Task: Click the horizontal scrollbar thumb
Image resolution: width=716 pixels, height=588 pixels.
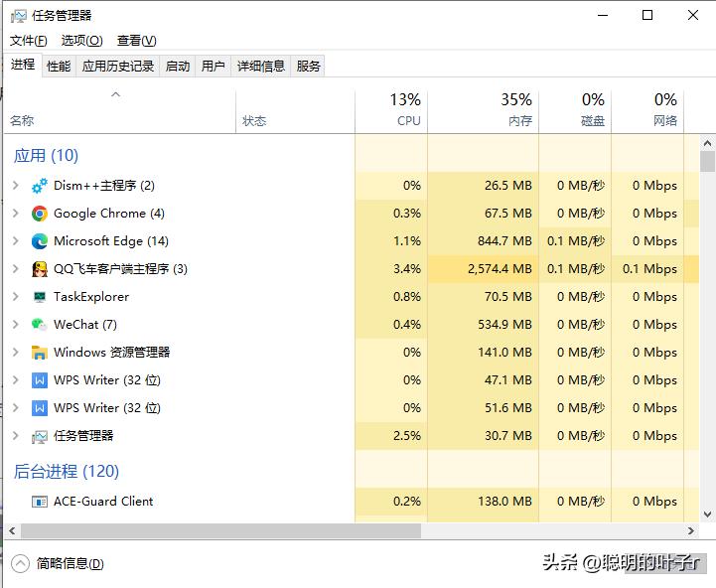Action: click(220, 531)
